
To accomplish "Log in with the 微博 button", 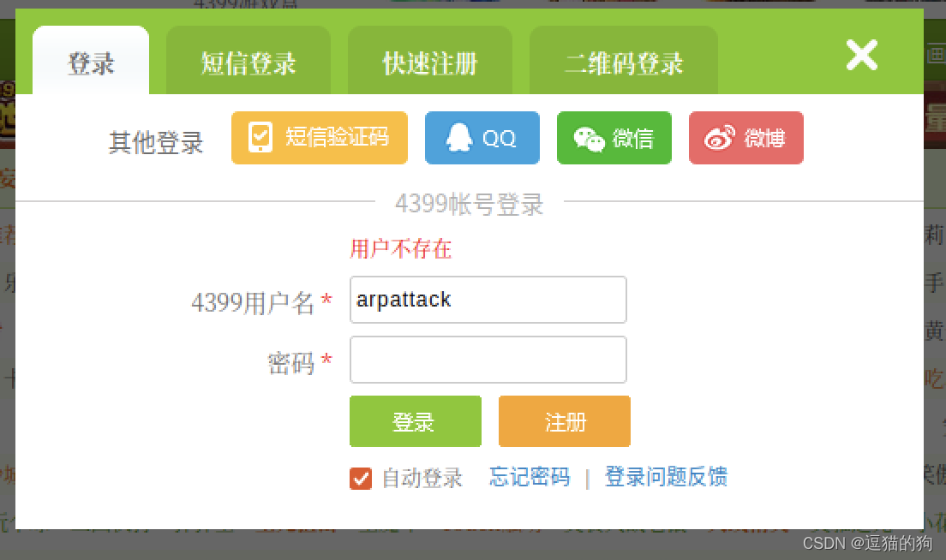I will click(746, 138).
